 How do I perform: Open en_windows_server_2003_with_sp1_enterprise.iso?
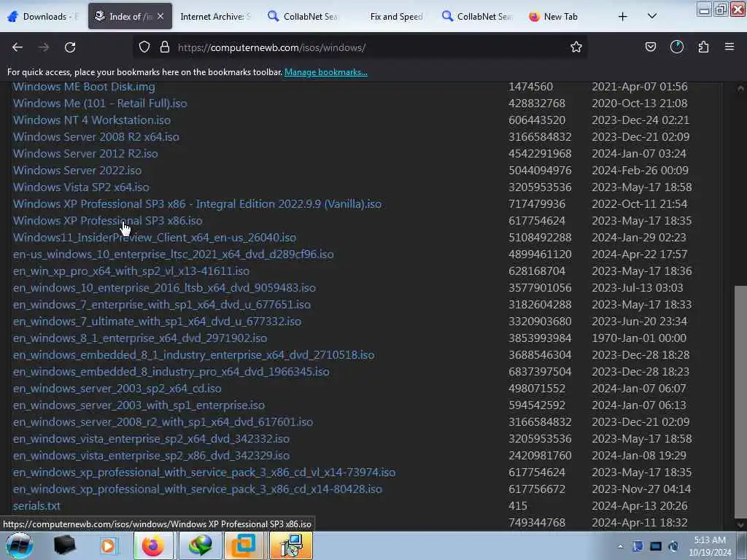(139, 405)
